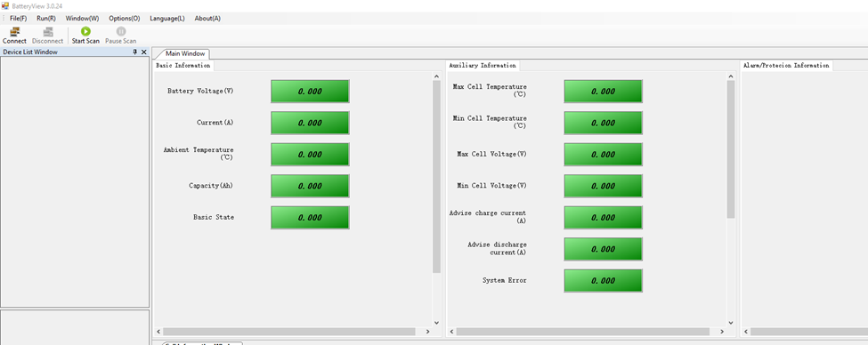This screenshot has width=868, height=345.
Task: Select the Main Window tab
Action: click(185, 53)
